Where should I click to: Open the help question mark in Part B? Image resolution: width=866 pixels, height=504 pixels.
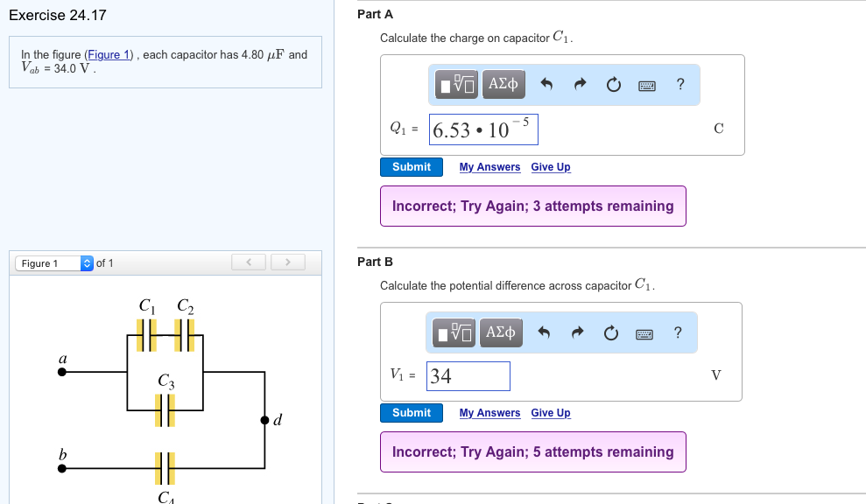[677, 332]
